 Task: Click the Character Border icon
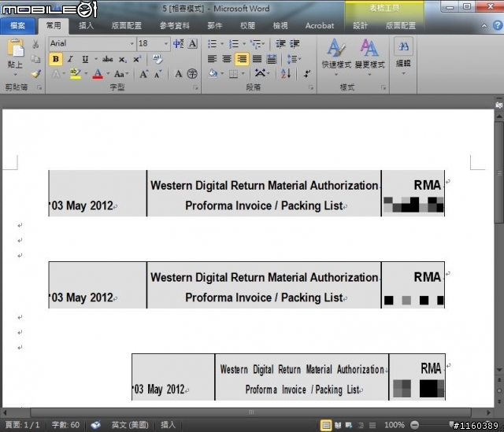(192, 43)
